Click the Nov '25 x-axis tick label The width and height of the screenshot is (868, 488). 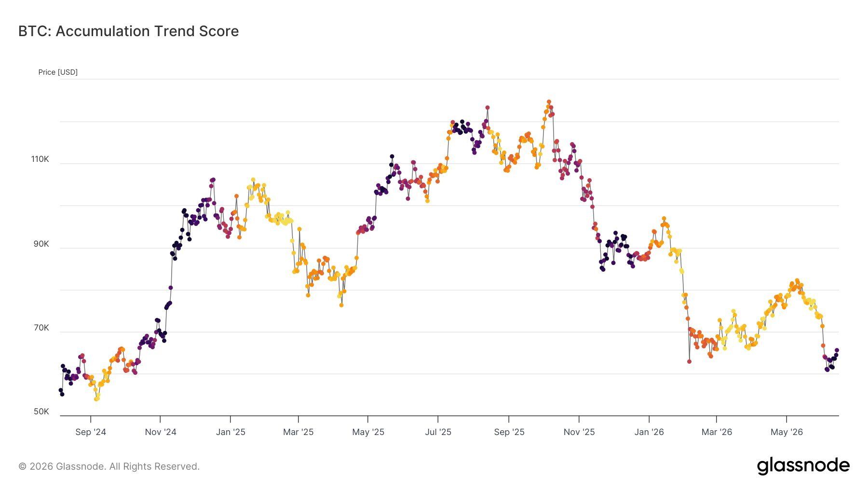coord(579,432)
